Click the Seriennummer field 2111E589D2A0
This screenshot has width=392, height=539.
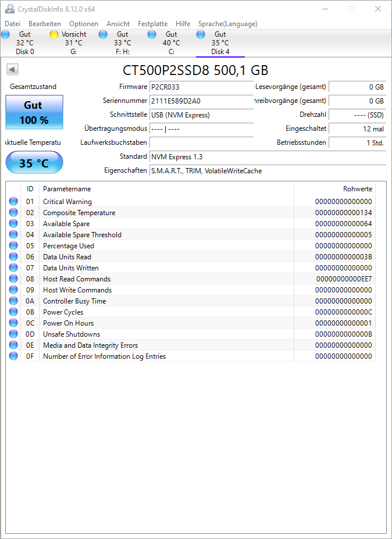click(201, 101)
